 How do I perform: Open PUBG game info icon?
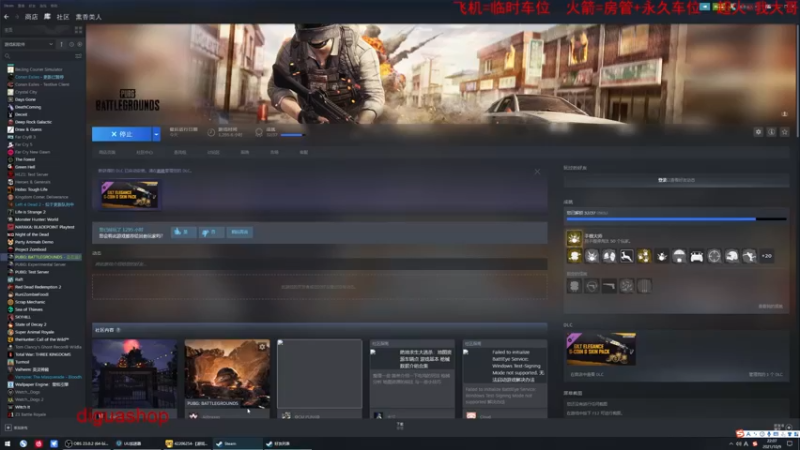(x=771, y=132)
